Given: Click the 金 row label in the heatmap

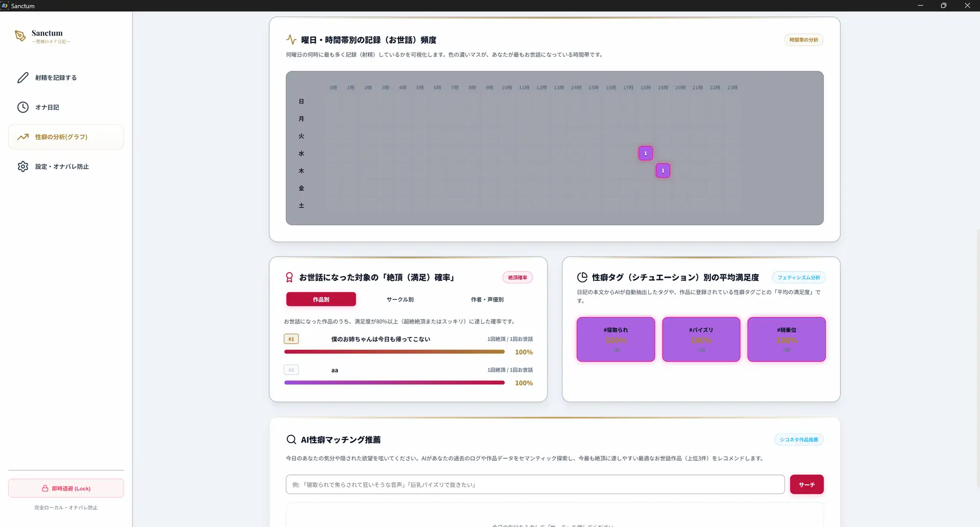Looking at the screenshot, I should (301, 188).
